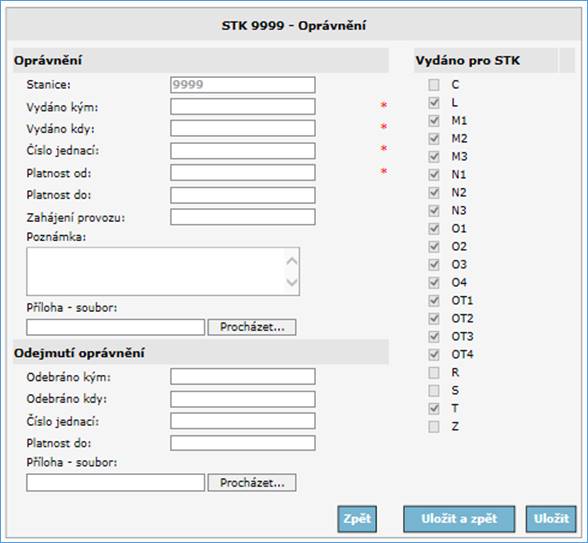Check the C category checkbox
The image size is (588, 543).
coord(434,85)
